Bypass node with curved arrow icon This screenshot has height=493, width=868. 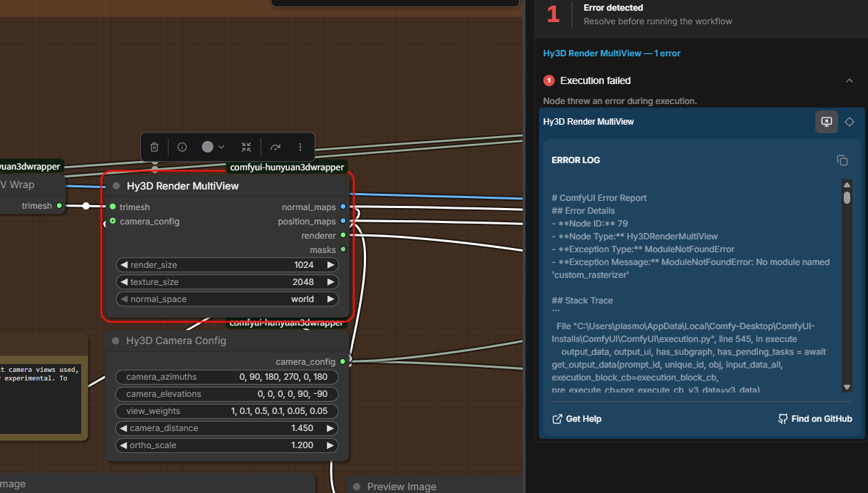pos(275,147)
